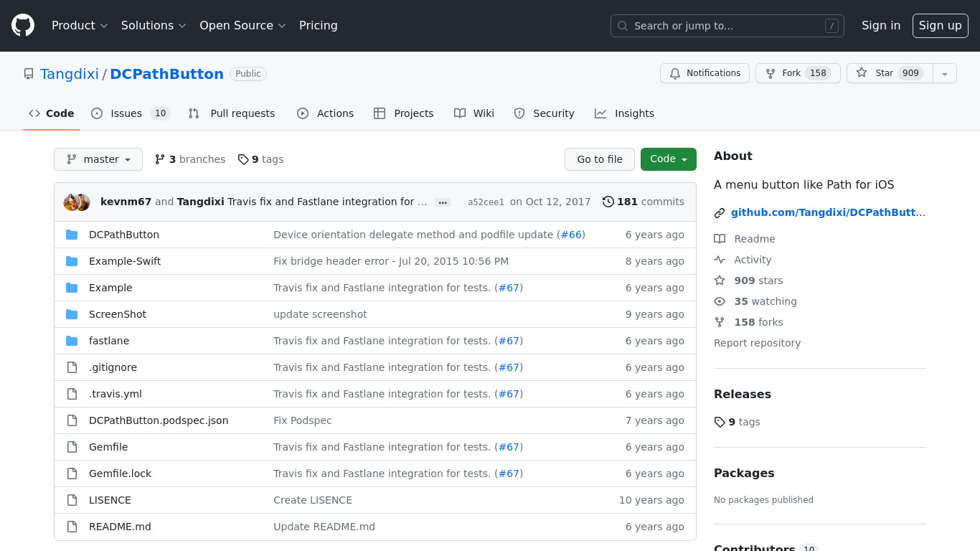Open the Product dropdown menu

tap(80, 26)
